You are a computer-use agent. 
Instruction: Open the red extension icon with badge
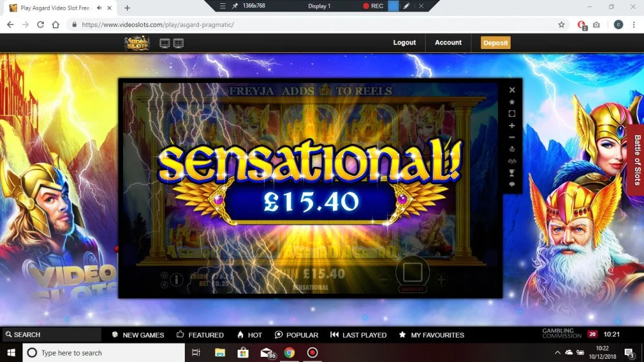582,25
